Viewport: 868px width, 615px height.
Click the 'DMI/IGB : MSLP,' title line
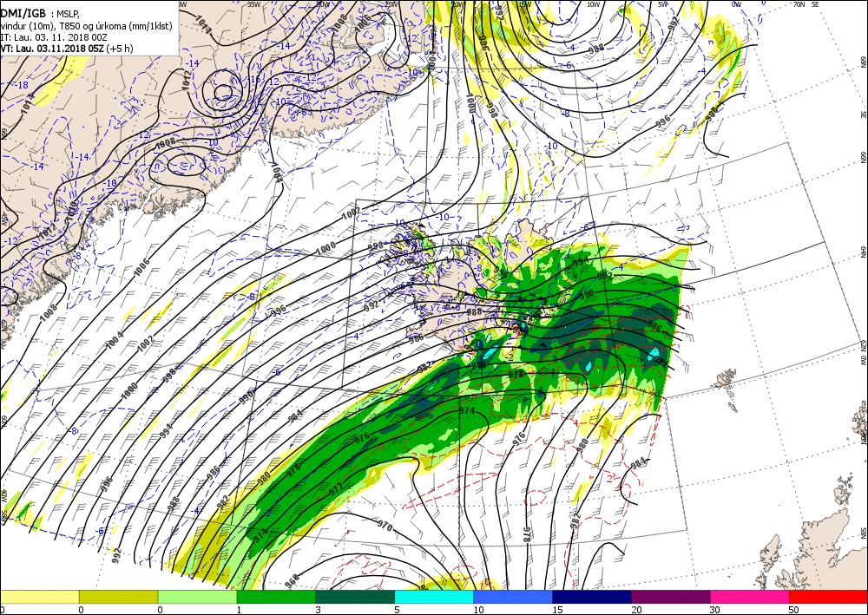tap(41, 15)
